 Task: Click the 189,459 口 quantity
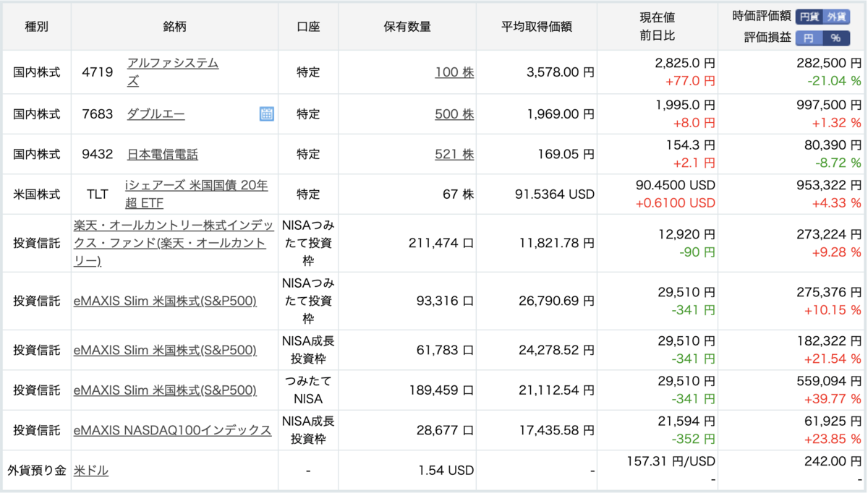(x=443, y=390)
